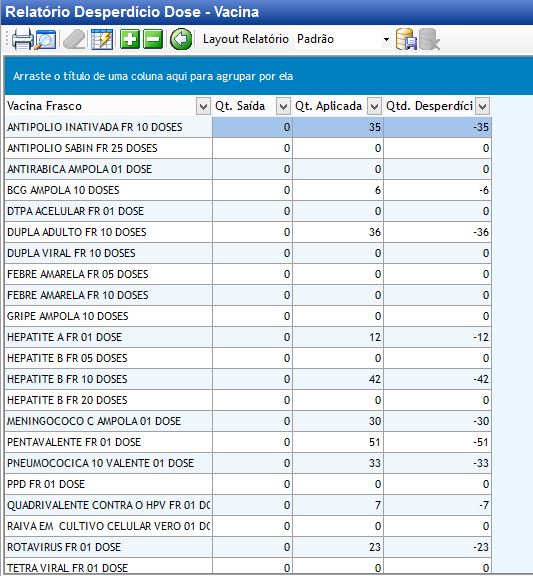The width and height of the screenshot is (533, 576).
Task: Click the eraser clear icon
Action: tap(74, 39)
